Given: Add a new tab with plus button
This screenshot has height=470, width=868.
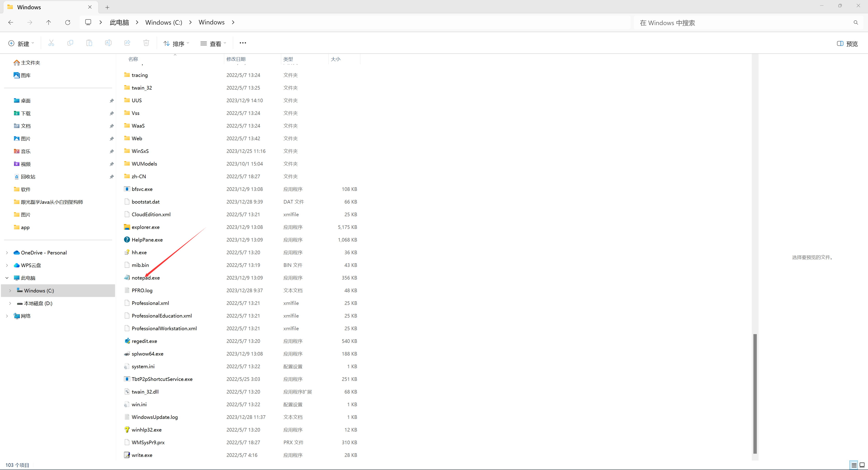Looking at the screenshot, I should tap(107, 7).
